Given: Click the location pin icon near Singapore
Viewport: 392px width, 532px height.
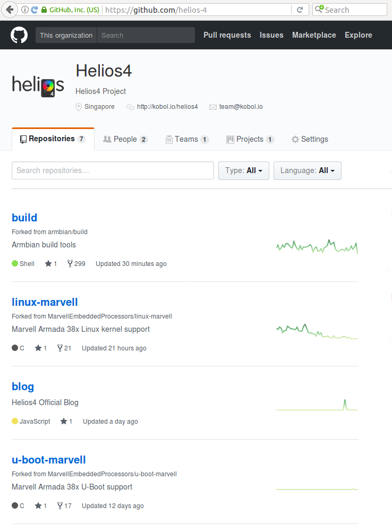Looking at the screenshot, I should point(79,107).
